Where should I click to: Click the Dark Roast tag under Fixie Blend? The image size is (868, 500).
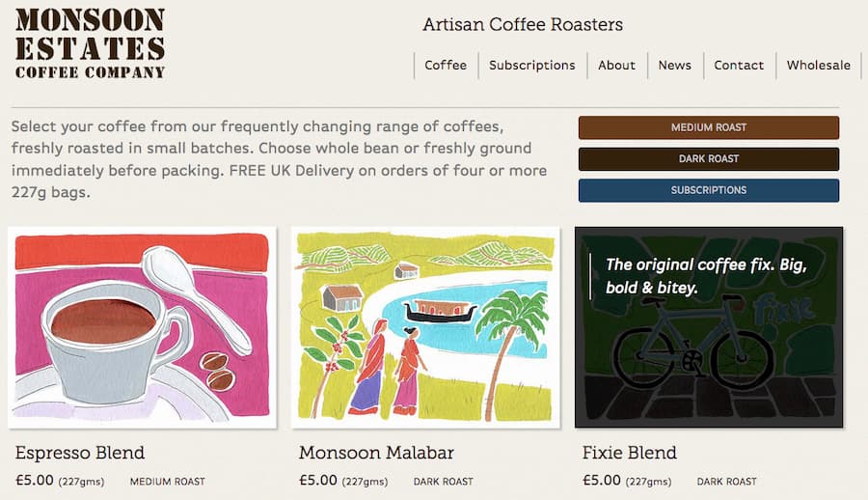[727, 482]
